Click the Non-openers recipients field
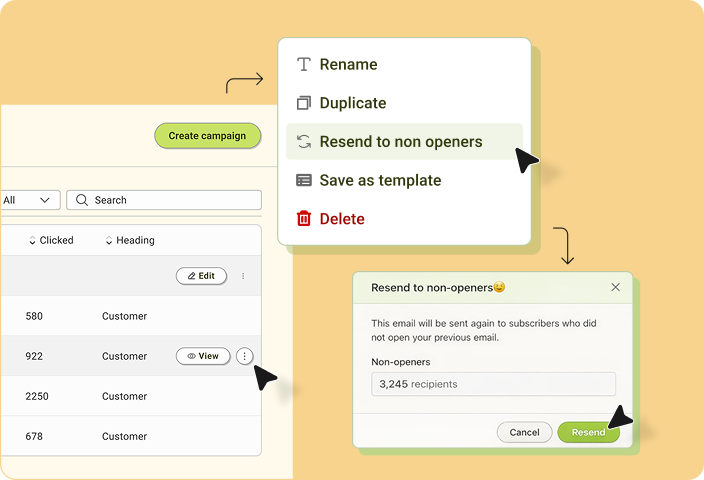This screenshot has width=704, height=480. [493, 384]
